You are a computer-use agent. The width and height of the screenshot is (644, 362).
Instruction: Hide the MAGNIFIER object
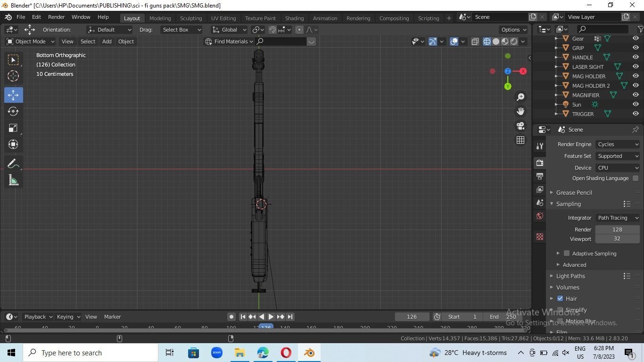pos(636,95)
